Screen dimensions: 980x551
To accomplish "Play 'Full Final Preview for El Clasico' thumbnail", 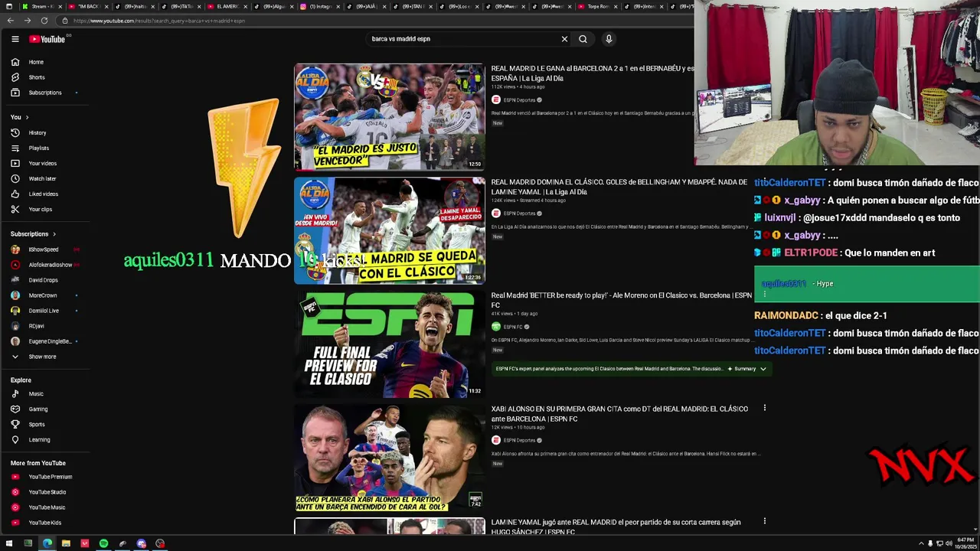I will tap(389, 344).
